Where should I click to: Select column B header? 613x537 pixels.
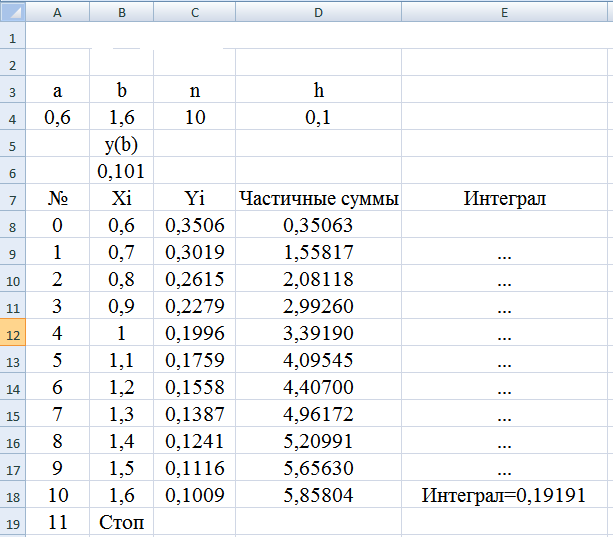point(122,12)
